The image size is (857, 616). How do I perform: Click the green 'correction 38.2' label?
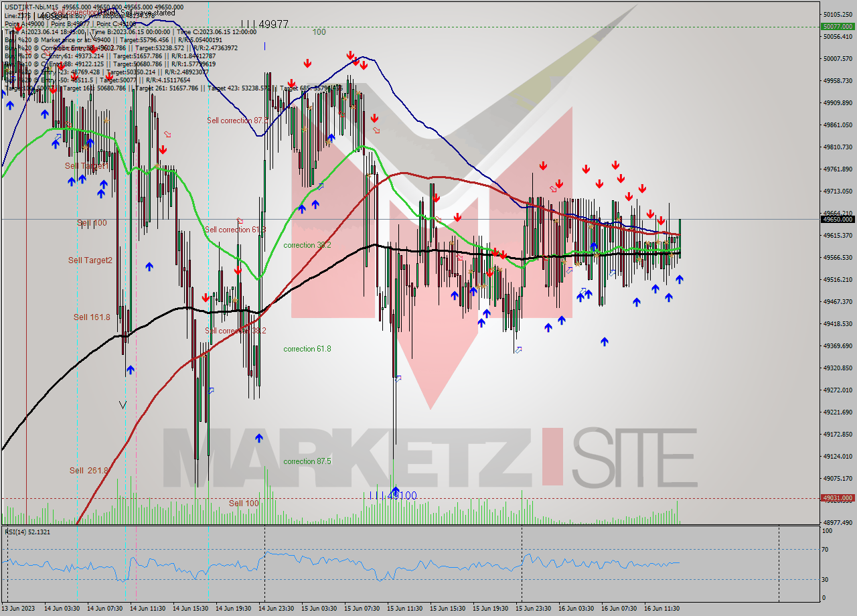pos(307,245)
